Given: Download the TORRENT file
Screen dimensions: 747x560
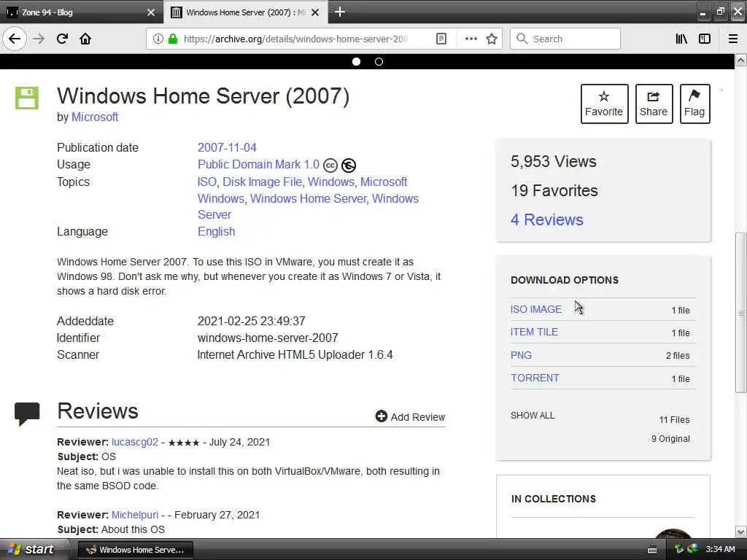Looking at the screenshot, I should point(535,378).
